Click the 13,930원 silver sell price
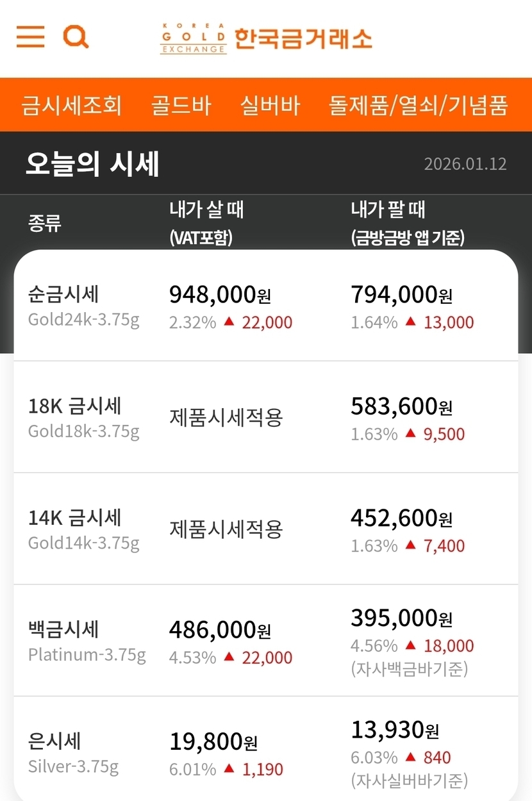 (x=395, y=730)
